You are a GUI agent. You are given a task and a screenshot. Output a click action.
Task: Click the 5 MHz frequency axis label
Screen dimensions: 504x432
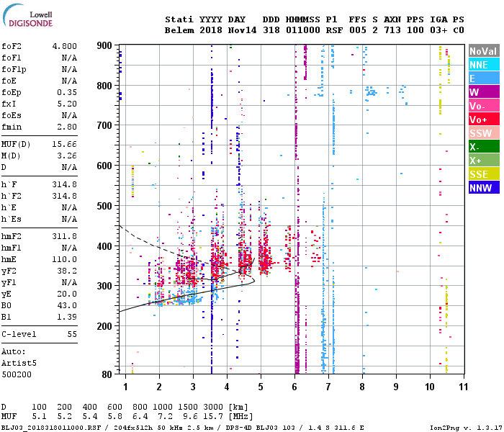(261, 387)
